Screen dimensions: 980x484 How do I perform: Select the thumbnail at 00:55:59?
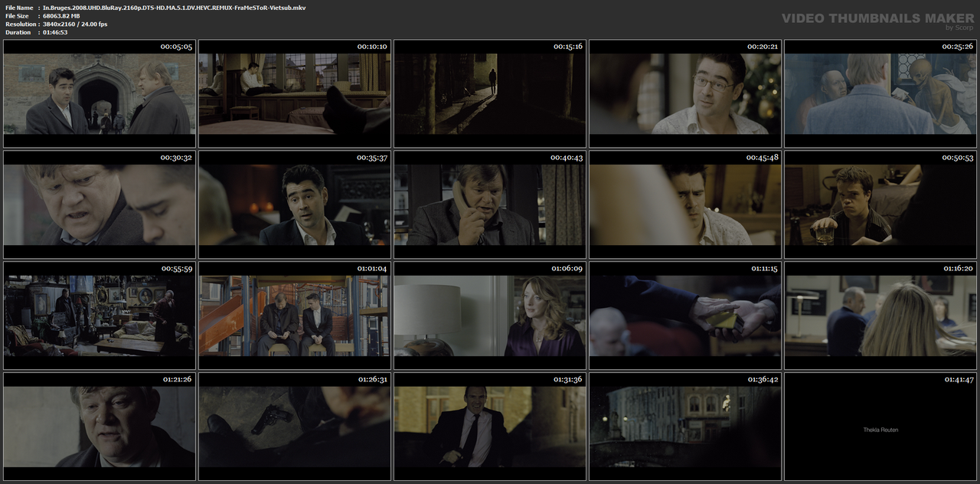[x=100, y=316]
